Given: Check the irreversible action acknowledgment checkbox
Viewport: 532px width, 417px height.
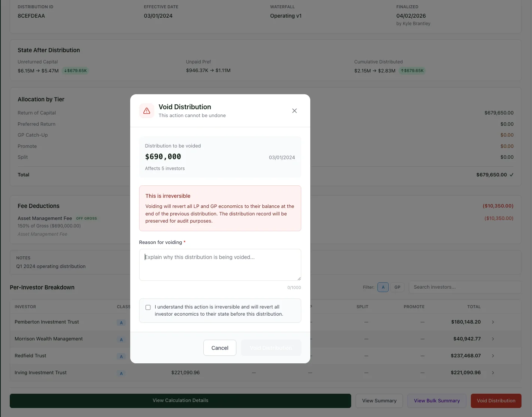Looking at the screenshot, I should [x=148, y=307].
